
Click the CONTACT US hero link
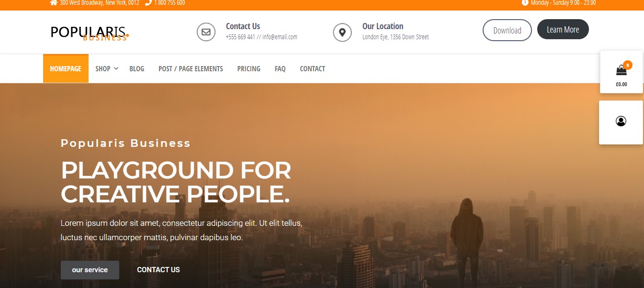tap(158, 270)
